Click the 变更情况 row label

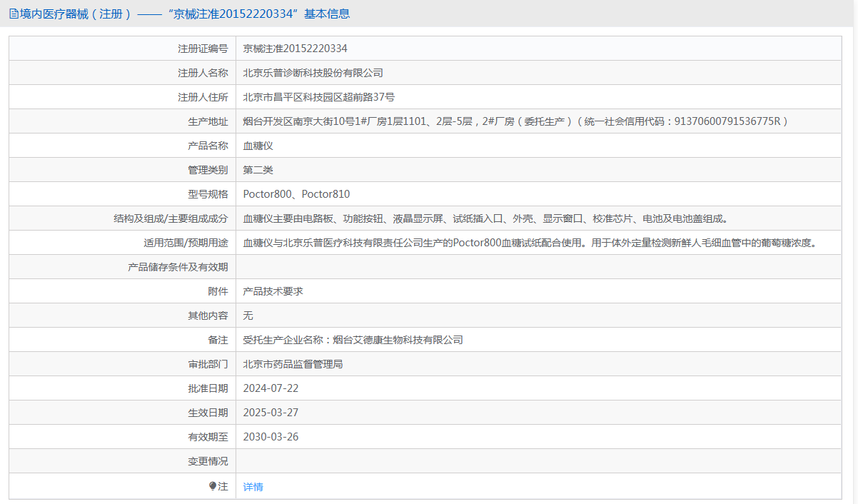click(x=208, y=461)
